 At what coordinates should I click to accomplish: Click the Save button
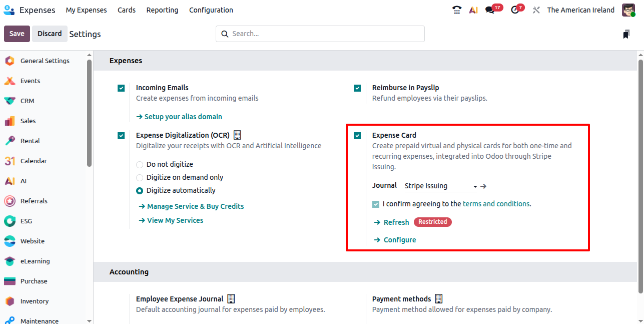coord(17,34)
